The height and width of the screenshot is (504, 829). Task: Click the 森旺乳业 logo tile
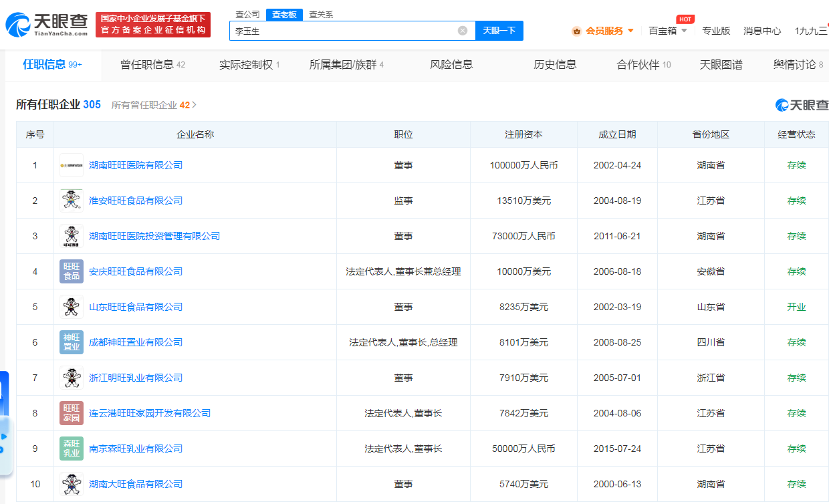(x=72, y=449)
